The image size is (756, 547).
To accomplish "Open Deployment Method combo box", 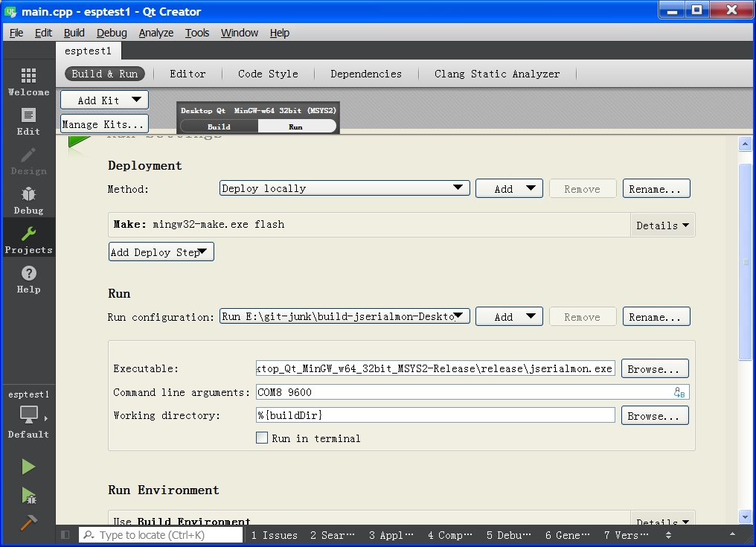I will [345, 188].
